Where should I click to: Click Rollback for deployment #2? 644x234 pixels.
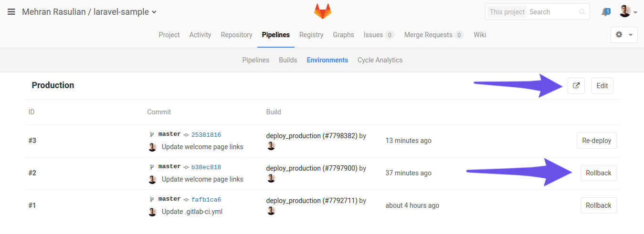click(598, 173)
